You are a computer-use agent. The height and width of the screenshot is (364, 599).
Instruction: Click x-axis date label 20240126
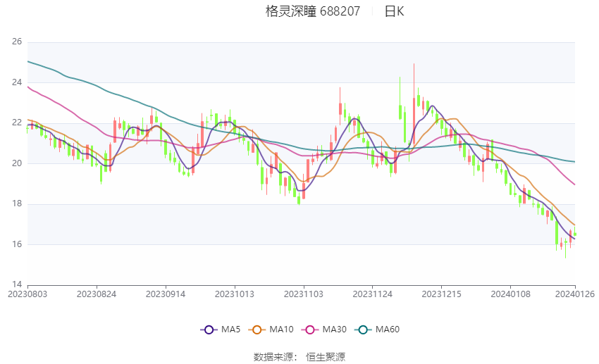click(x=575, y=294)
